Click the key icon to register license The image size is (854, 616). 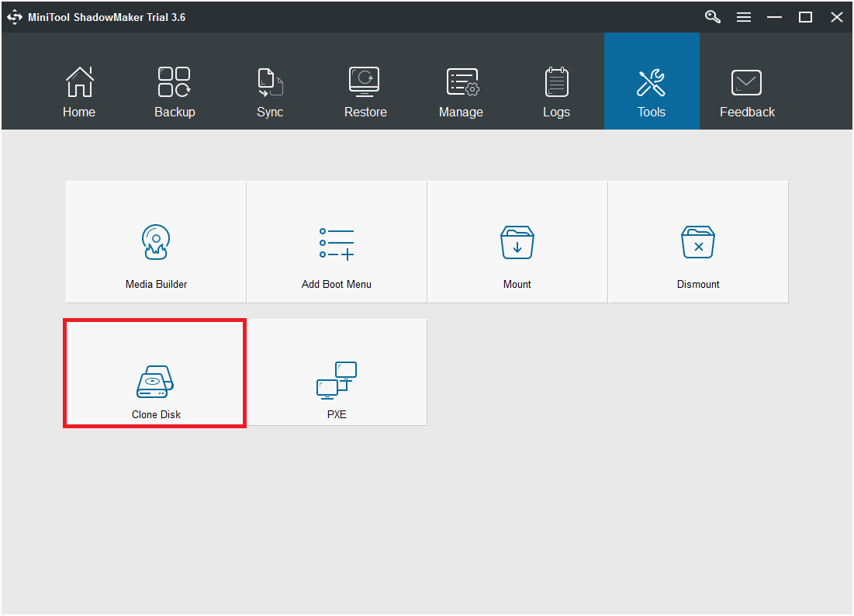(712, 17)
